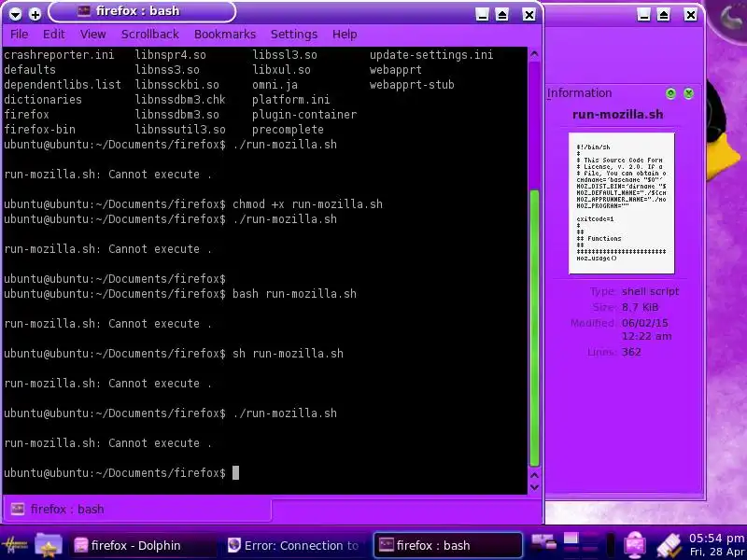The image size is (747, 560).
Task: Open the Help menu
Action: (x=345, y=35)
